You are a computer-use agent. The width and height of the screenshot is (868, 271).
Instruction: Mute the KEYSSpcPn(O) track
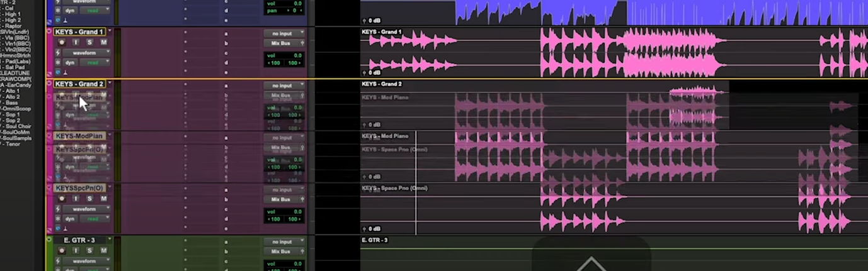coord(103,199)
